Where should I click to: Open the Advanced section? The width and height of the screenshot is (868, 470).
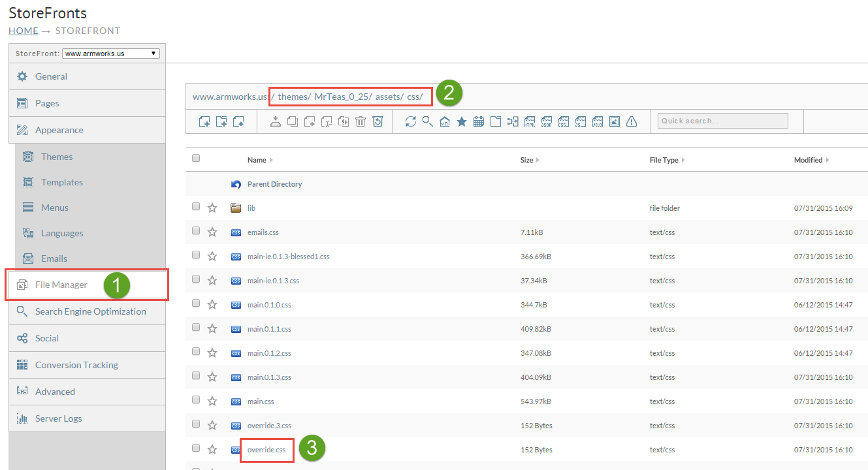coord(87,392)
